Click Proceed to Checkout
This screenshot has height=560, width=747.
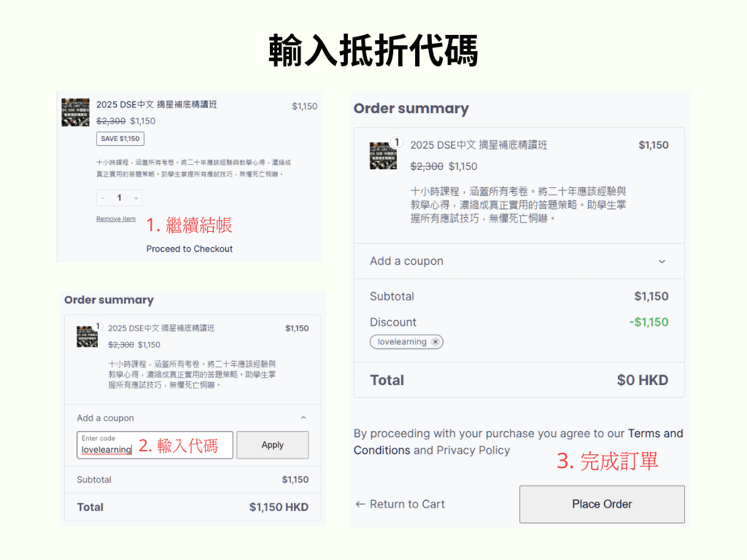189,249
